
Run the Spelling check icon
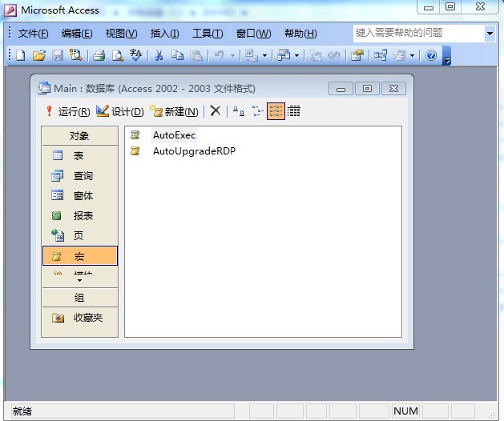coord(136,55)
